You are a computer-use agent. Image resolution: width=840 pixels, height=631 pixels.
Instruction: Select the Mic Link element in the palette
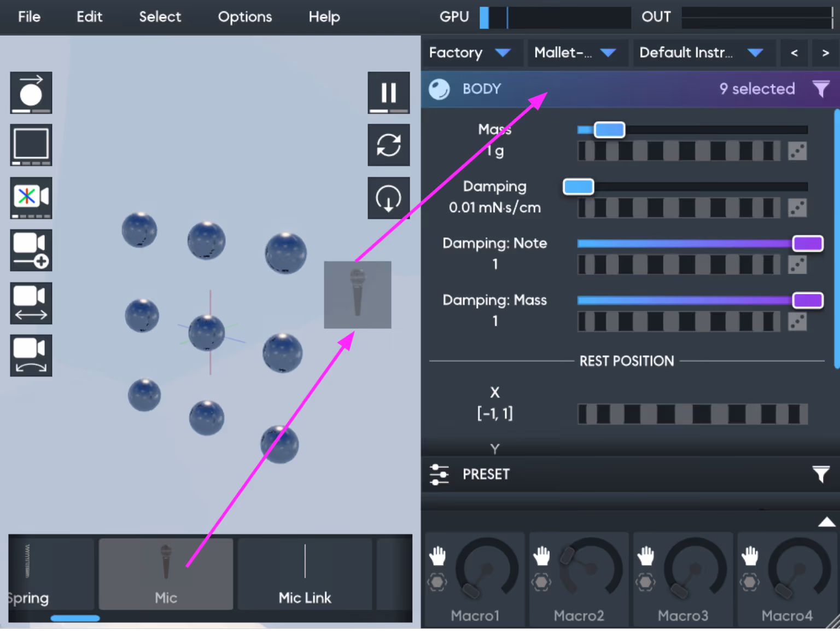point(305,574)
